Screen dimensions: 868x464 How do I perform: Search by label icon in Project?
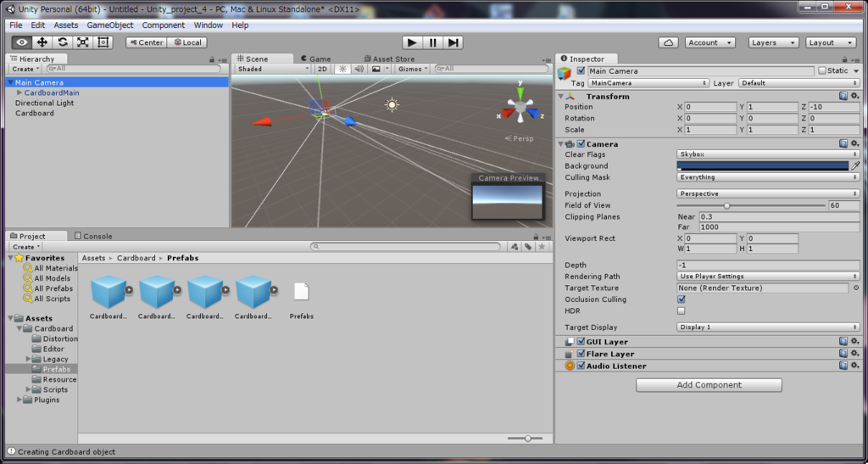(528, 246)
